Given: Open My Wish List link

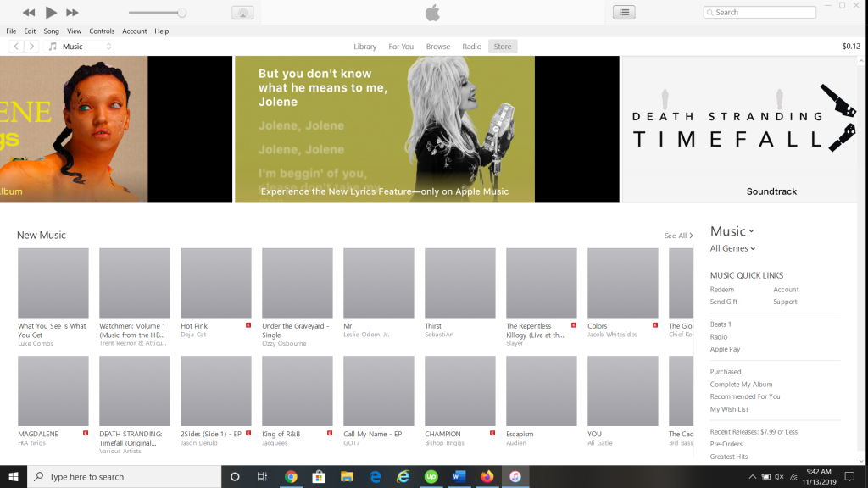Looking at the screenshot, I should pos(729,409).
